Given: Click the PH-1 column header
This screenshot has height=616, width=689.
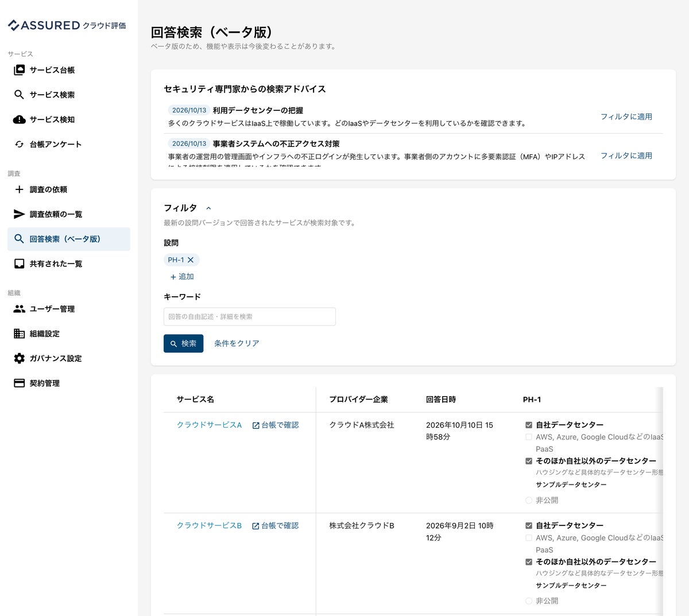Looking at the screenshot, I should (532, 400).
